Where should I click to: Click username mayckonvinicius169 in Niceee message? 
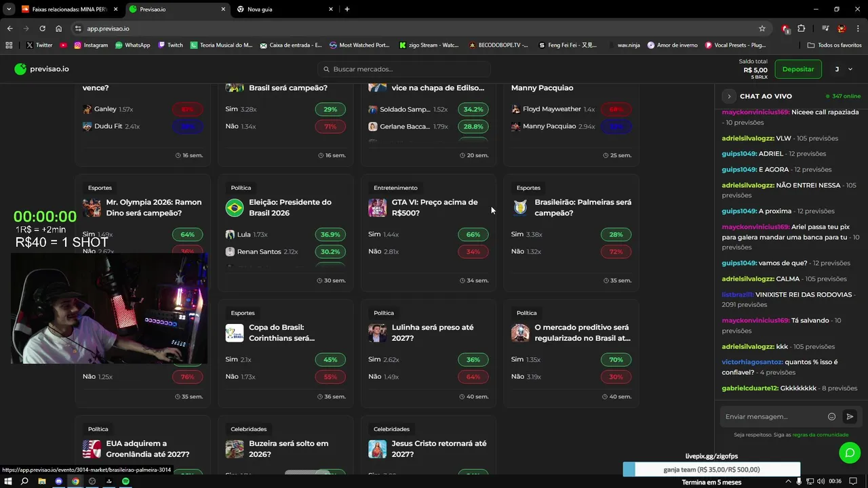(x=755, y=113)
